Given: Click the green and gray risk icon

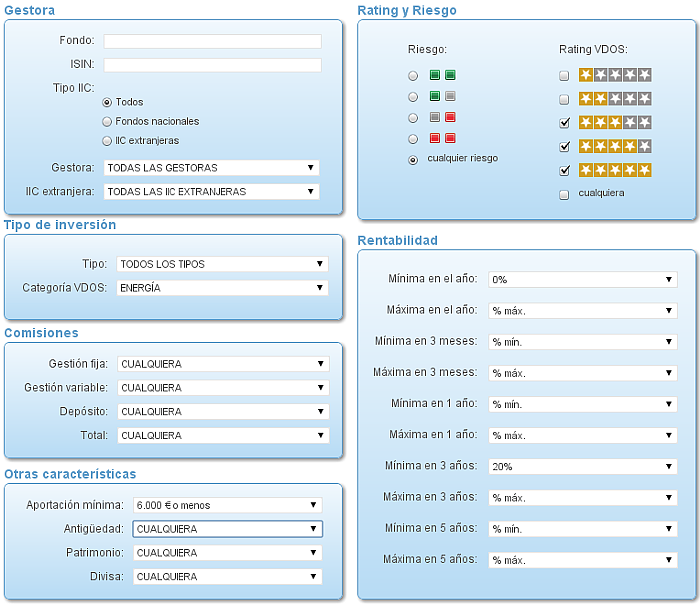Looking at the screenshot, I should [x=442, y=96].
